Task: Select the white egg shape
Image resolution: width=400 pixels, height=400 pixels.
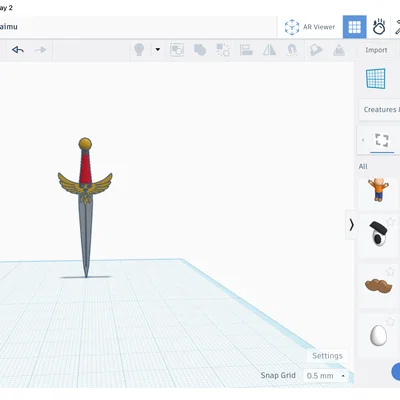Action: [378, 335]
